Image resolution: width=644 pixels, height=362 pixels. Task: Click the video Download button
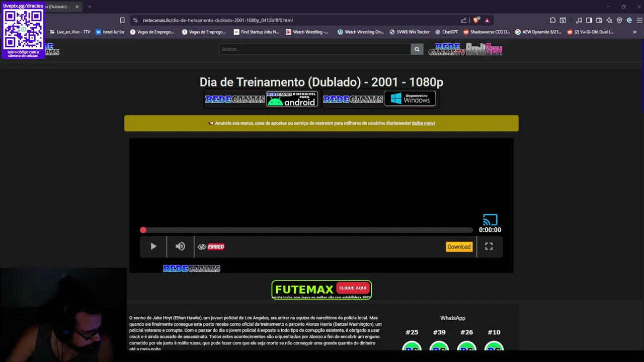tap(459, 246)
